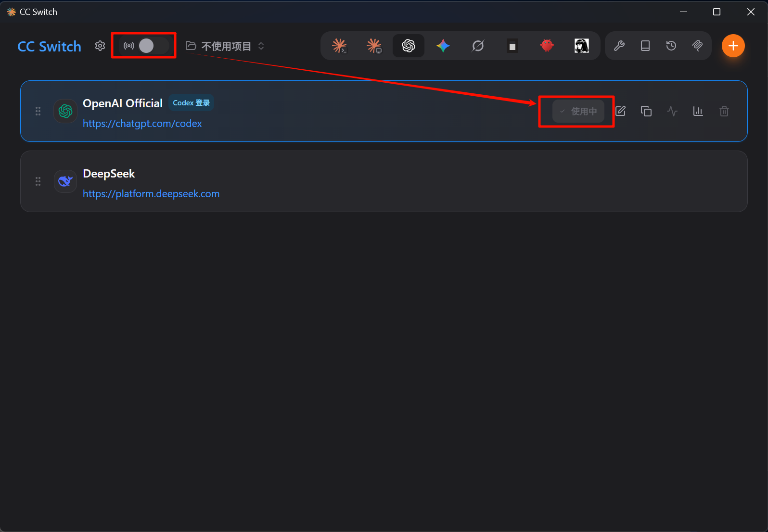Image resolution: width=768 pixels, height=532 pixels.
Task: Click the blue CC Switch heading
Action: point(50,47)
